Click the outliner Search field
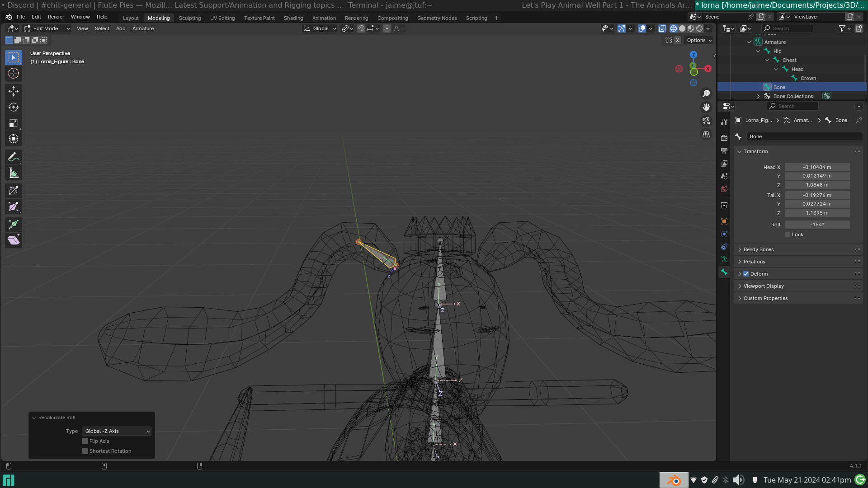Viewport: 868px width, 488px height. point(788,28)
